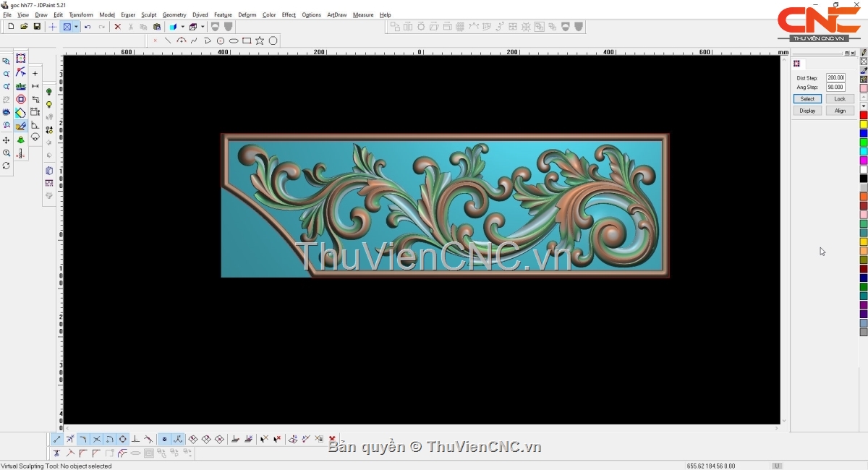This screenshot has height=470, width=868.
Task: Select the rectangle drawing tool
Action: click(x=247, y=41)
